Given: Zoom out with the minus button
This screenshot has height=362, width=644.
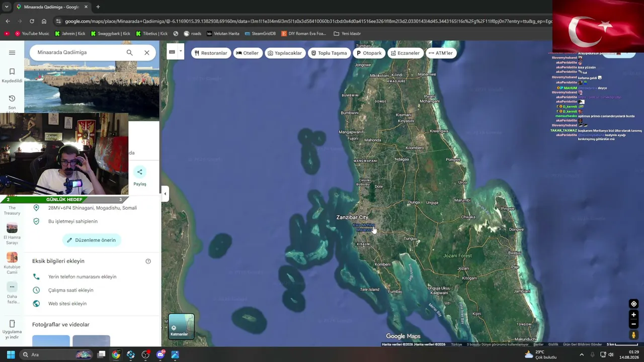Looking at the screenshot, I should pyautogui.click(x=633, y=324).
